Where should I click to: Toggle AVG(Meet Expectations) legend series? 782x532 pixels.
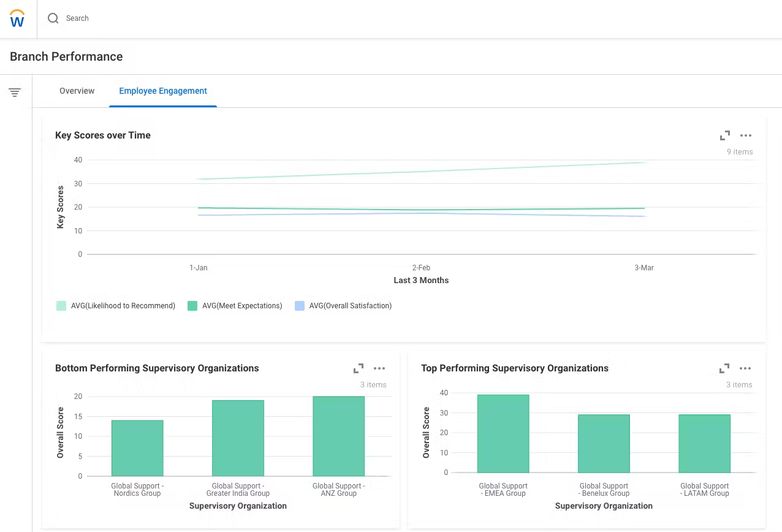pyautogui.click(x=242, y=306)
